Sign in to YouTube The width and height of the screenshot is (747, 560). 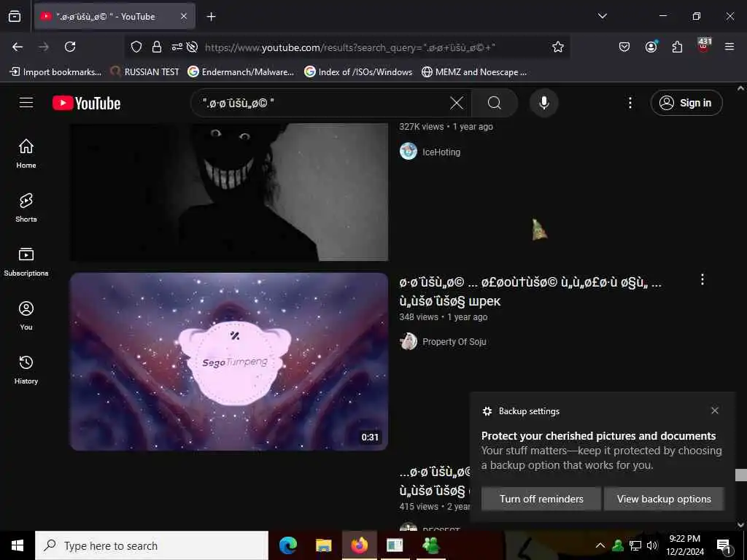686,103
